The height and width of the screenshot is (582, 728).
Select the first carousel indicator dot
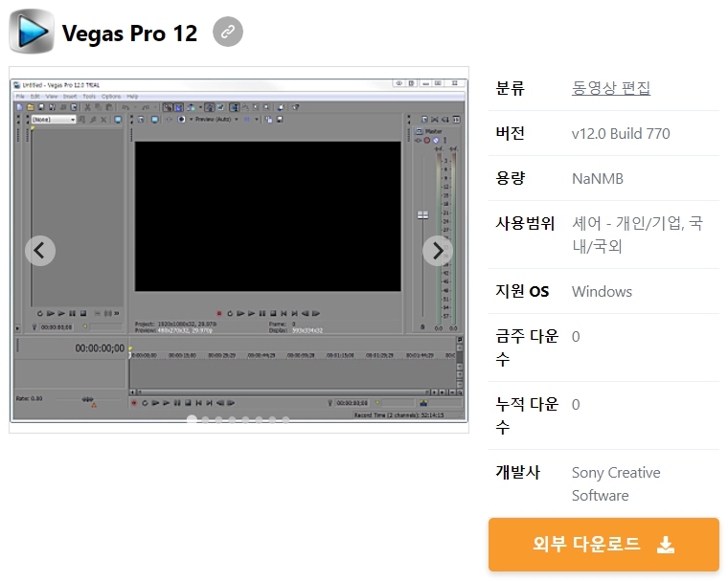pos(192,419)
